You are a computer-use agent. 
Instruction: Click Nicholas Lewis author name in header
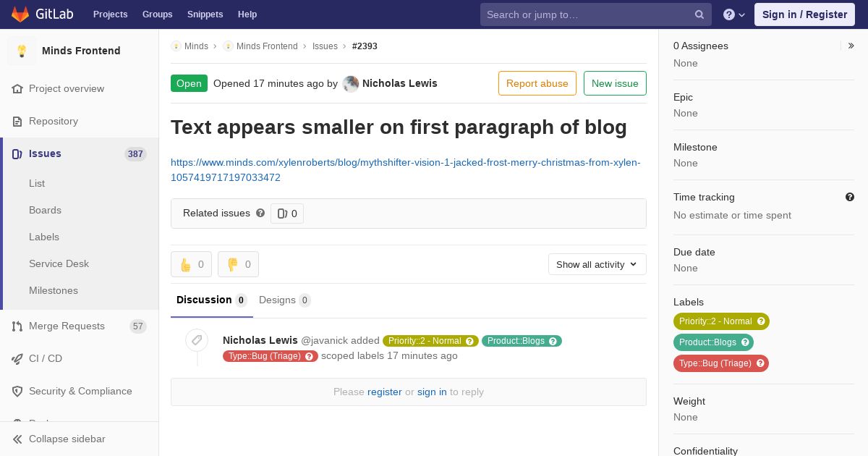click(400, 84)
